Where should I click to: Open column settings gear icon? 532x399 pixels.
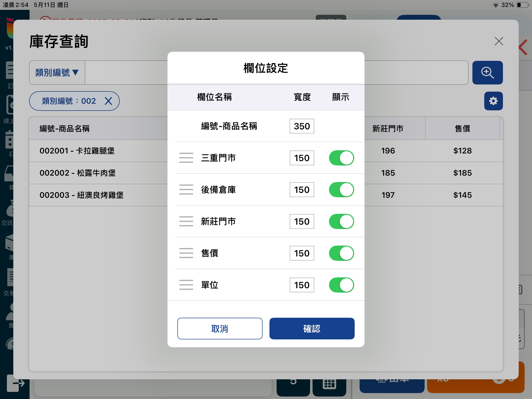coord(493,101)
